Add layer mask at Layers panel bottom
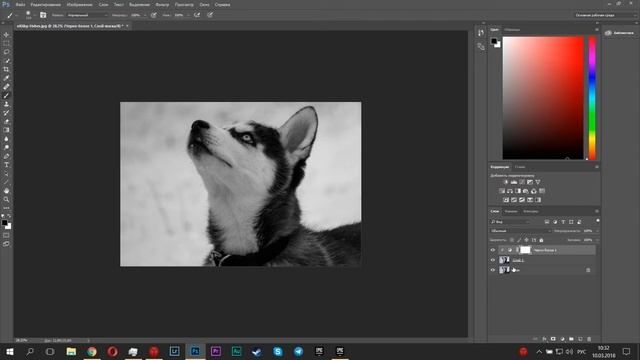This screenshot has height=360, width=640. pyautogui.click(x=553, y=339)
